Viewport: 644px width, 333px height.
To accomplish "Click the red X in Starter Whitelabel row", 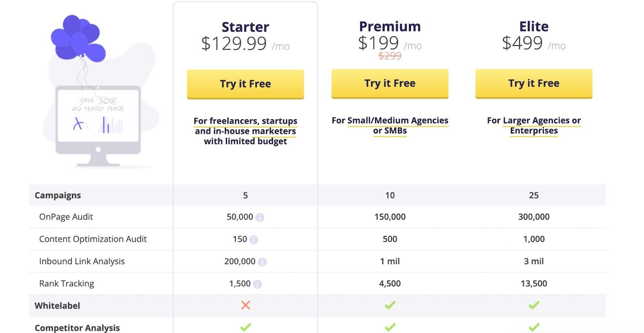I will [246, 305].
